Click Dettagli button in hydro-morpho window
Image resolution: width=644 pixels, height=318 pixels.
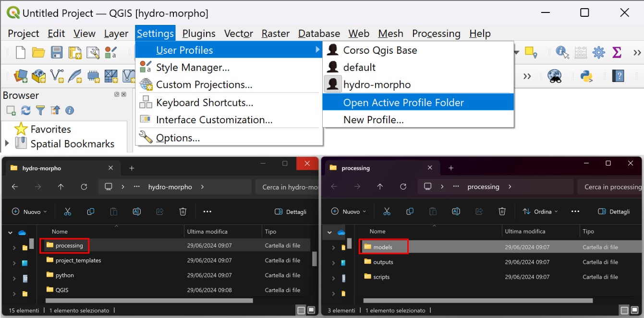pyautogui.click(x=291, y=212)
